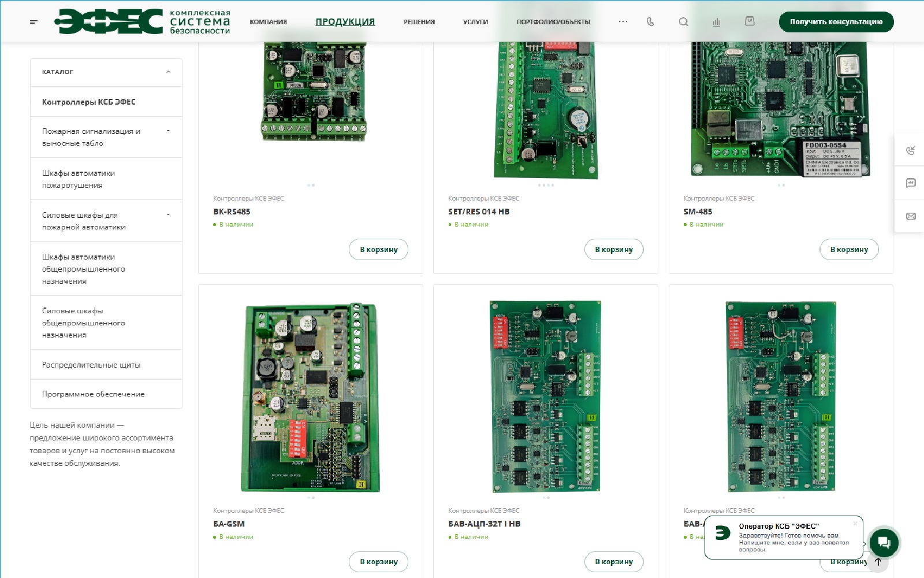The width and height of the screenshot is (924, 578).
Task: Click 'В наличии' status under BK-RS485
Action: point(233,224)
